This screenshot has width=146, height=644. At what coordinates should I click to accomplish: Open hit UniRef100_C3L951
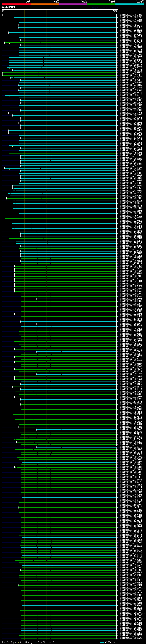click(x=131, y=266)
